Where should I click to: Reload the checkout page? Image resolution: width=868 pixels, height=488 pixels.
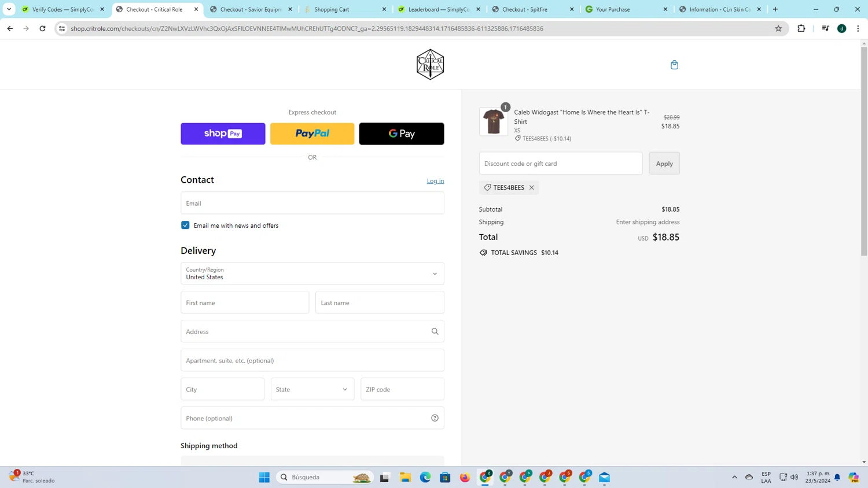42,28
